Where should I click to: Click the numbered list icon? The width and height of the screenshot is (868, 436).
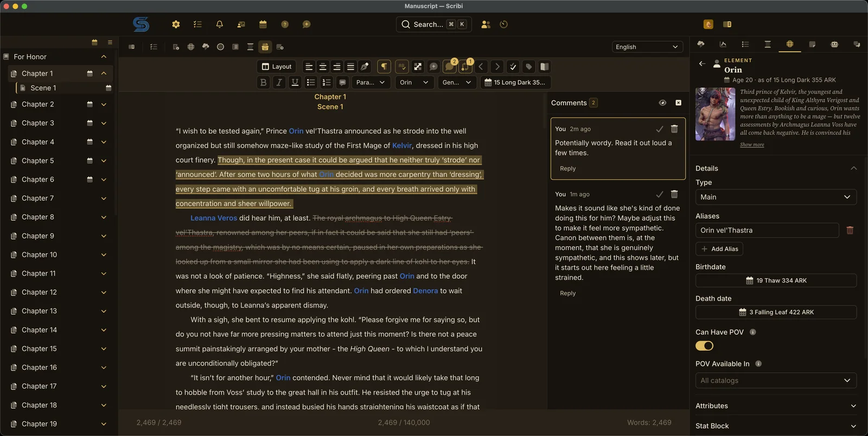pos(327,82)
